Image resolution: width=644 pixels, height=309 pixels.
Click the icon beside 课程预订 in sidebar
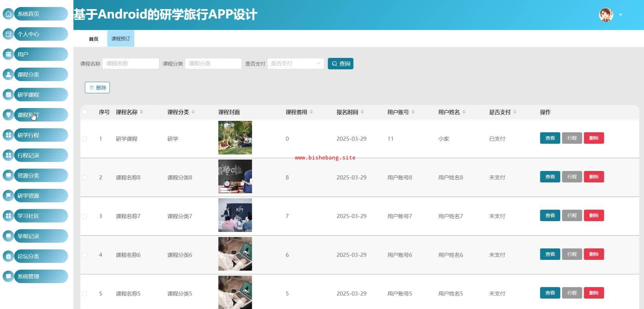point(8,115)
